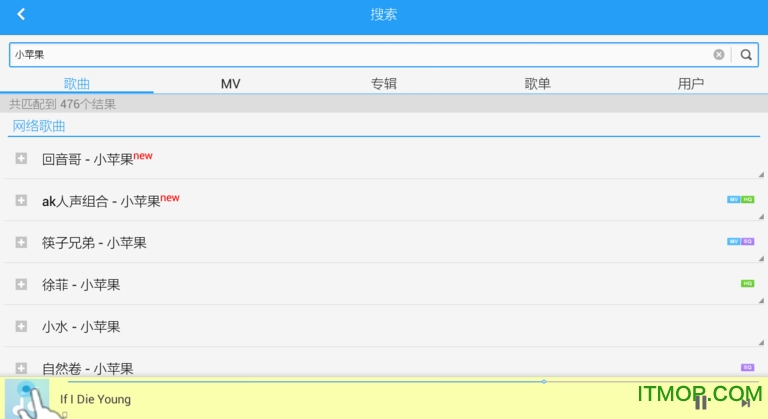Add 回音哥 - 小苹果 with plus icon
The height and width of the screenshot is (419, 768).
21,158
